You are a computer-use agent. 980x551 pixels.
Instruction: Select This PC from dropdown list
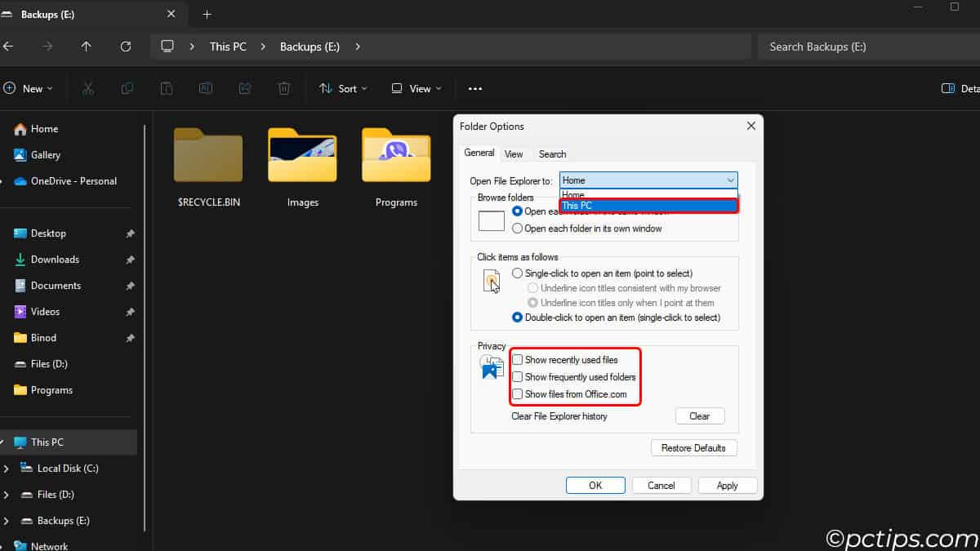coord(648,206)
